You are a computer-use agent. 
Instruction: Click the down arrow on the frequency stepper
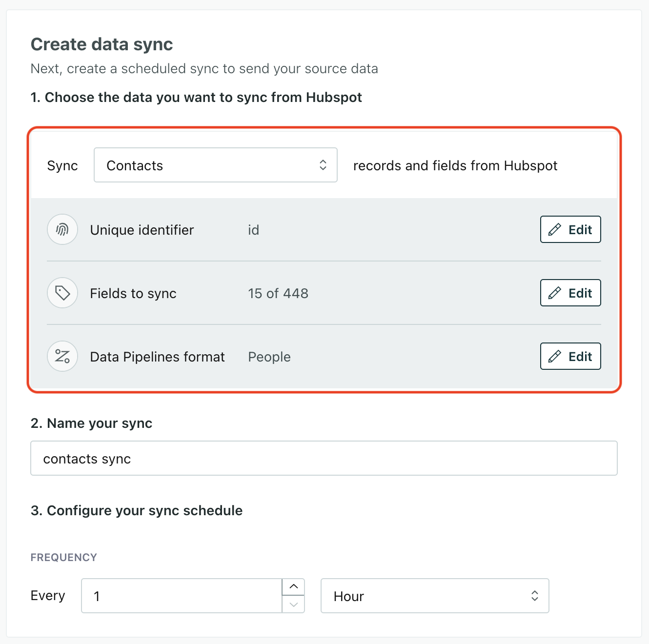(294, 605)
